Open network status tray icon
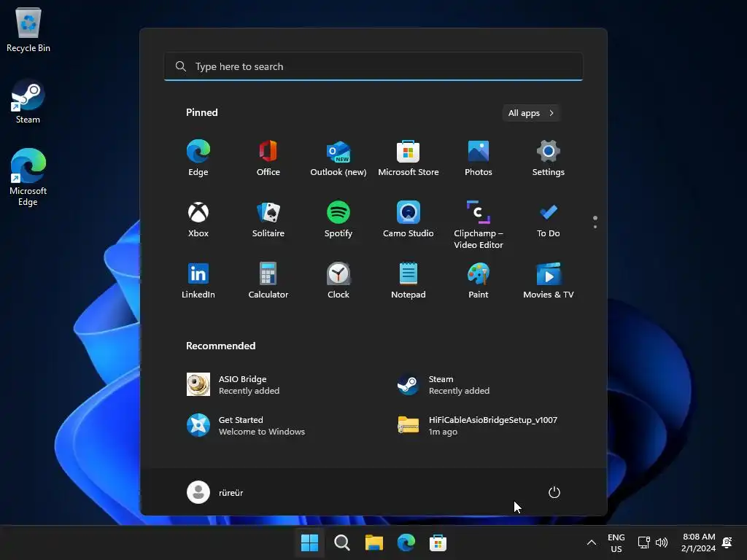The image size is (747, 560). tap(644, 542)
